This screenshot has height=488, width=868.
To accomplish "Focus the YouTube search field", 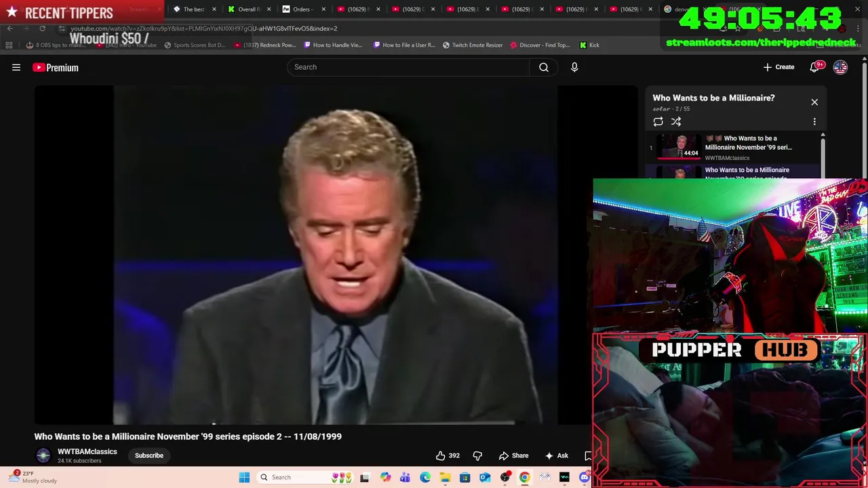I will (x=408, y=67).
